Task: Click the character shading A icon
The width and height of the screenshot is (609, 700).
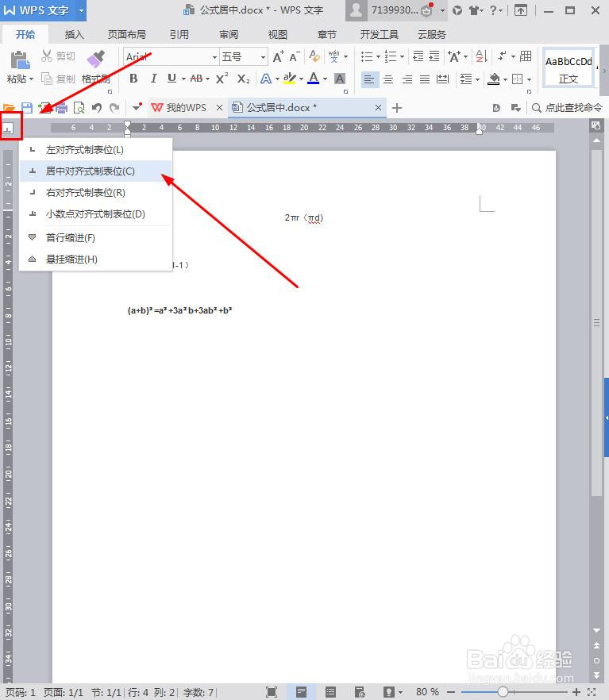Action: click(340, 79)
